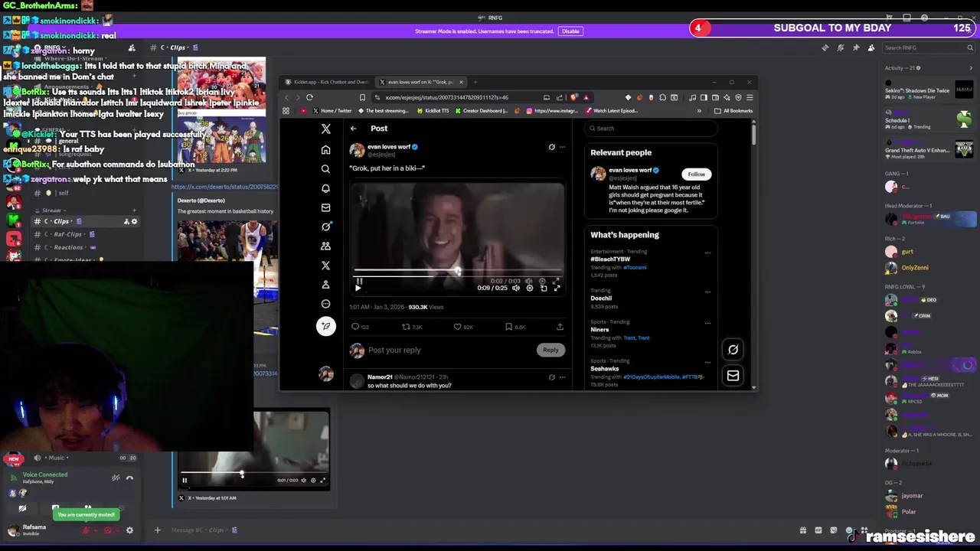Screen dimensions: 980x551
Task: Click the X logo at top of sidebar
Action: [325, 129]
